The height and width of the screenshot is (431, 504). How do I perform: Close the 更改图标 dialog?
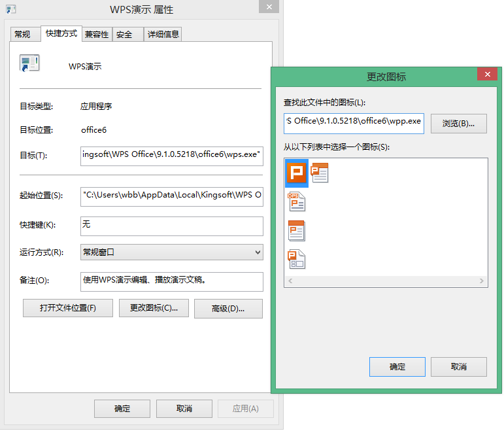pos(487,75)
